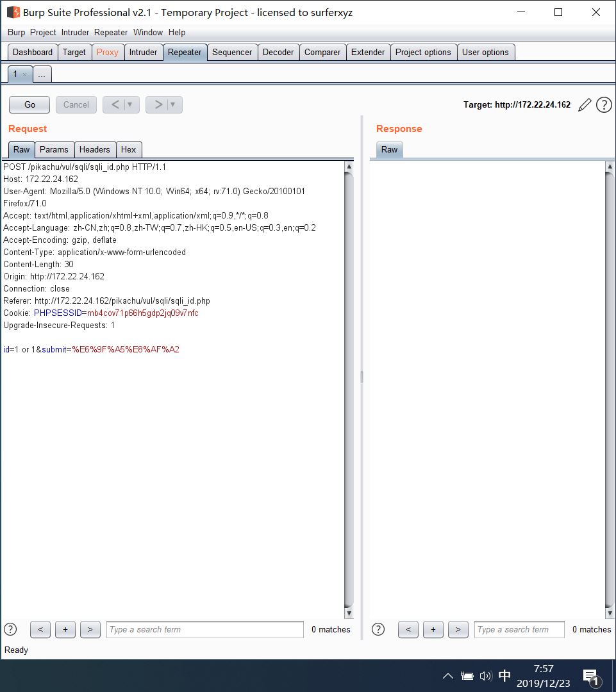The width and height of the screenshot is (616, 692).
Task: Select the Repeater tool tab
Action: tap(185, 52)
